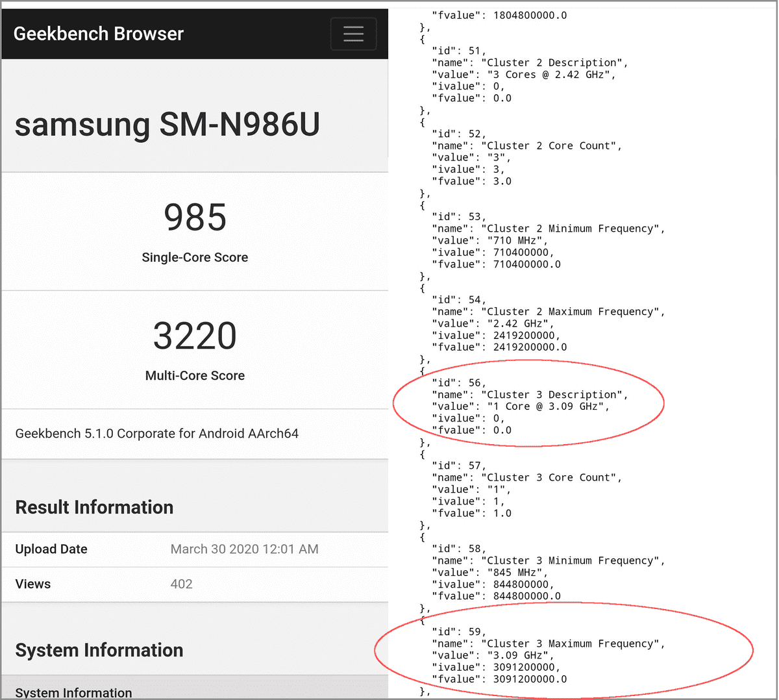Select the "3 Cores @ 2.42 GHz" value
The width and height of the screenshot is (779, 700).
tap(549, 75)
